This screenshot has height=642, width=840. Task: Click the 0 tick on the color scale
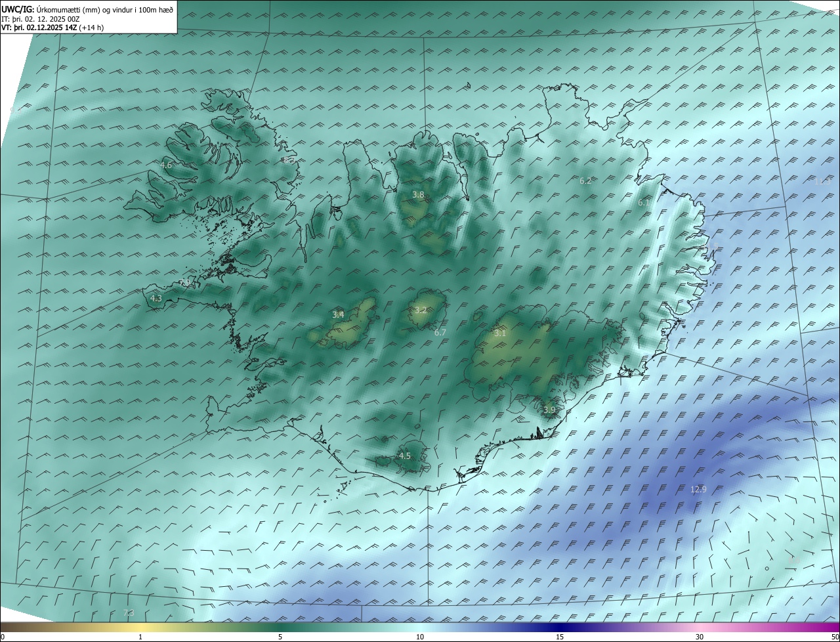[3, 637]
